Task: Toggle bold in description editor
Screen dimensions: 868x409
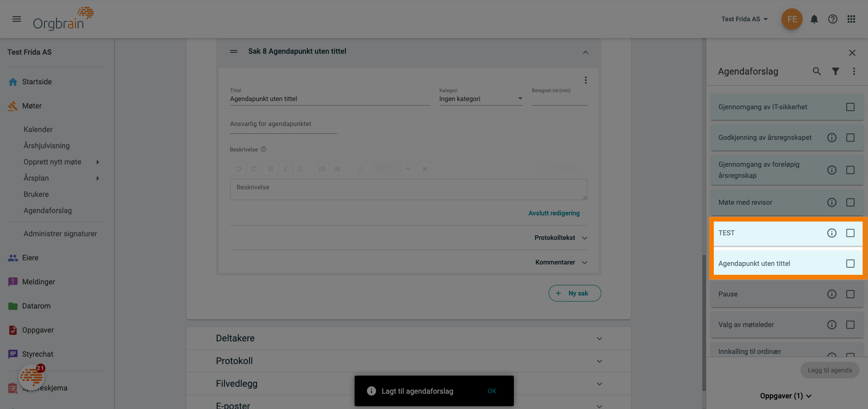Action: click(271, 169)
